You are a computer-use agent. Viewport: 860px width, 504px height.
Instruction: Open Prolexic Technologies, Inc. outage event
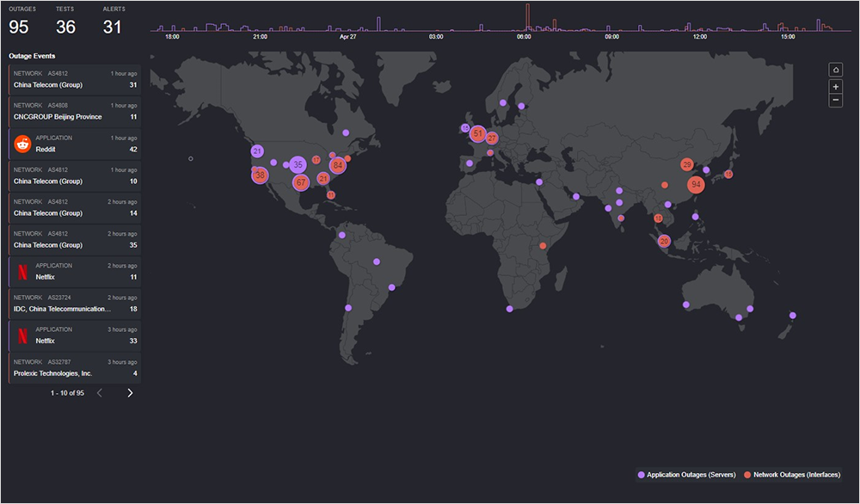74,368
